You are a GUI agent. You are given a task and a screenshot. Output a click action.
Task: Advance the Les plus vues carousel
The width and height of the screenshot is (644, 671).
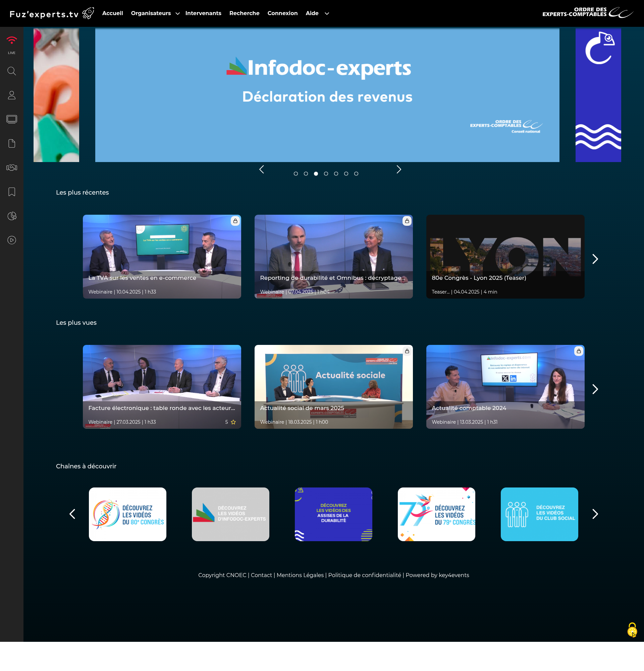595,389
